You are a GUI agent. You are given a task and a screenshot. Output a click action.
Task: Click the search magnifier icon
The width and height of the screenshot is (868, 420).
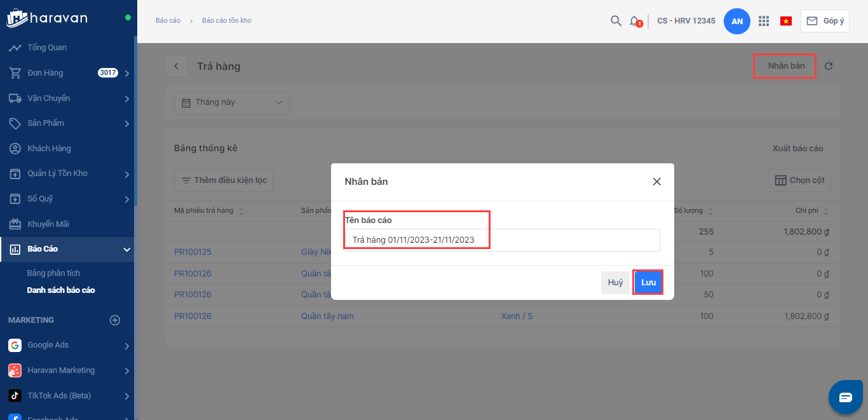pos(615,21)
